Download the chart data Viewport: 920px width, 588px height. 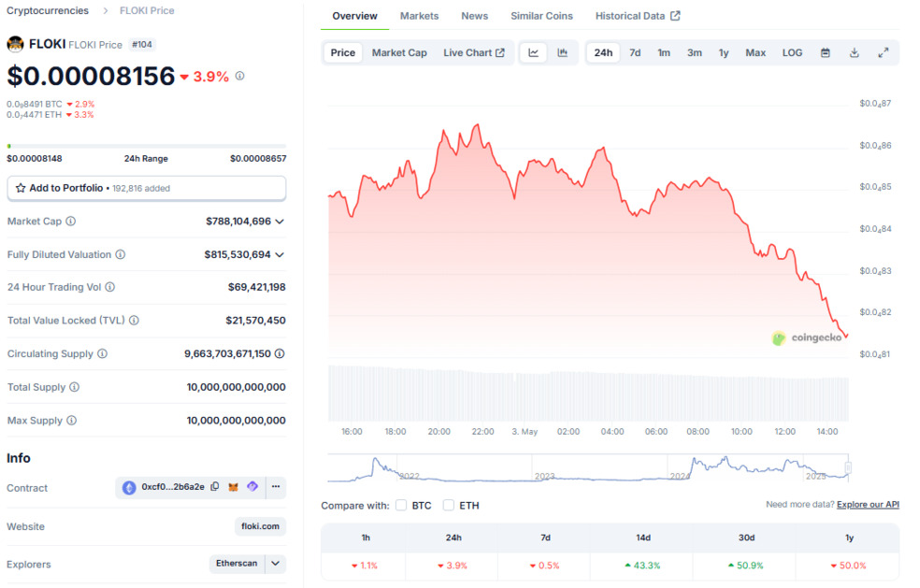855,52
